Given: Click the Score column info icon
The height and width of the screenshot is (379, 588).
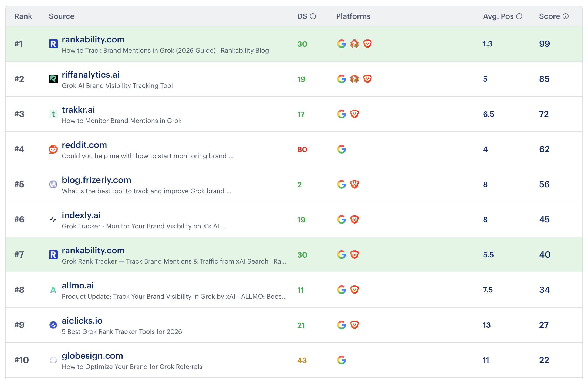Looking at the screenshot, I should 565,16.
